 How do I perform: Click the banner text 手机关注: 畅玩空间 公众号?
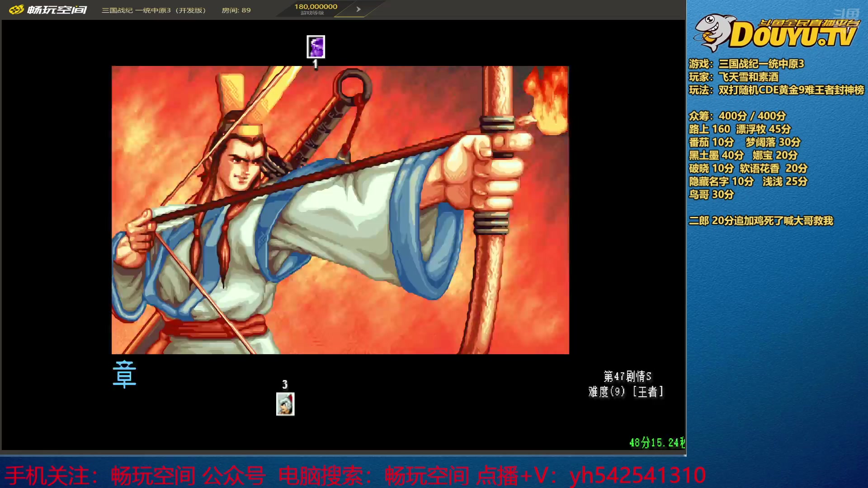[135, 475]
